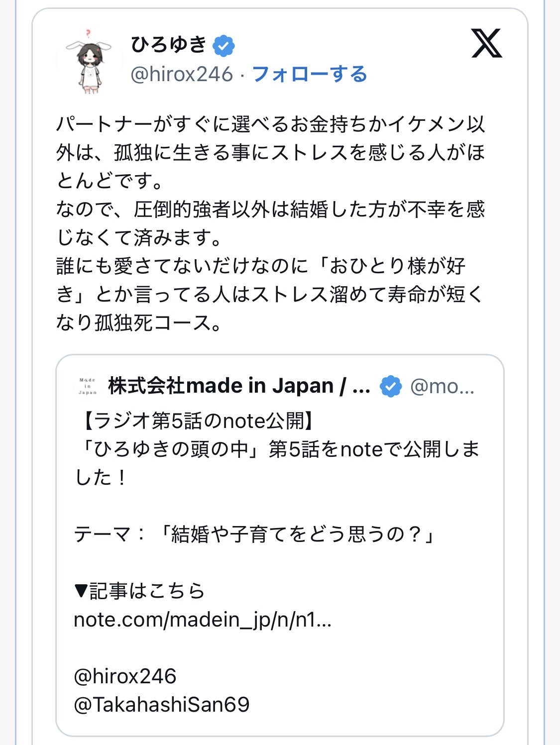Click the ▼記事はこちら text

tap(139, 591)
